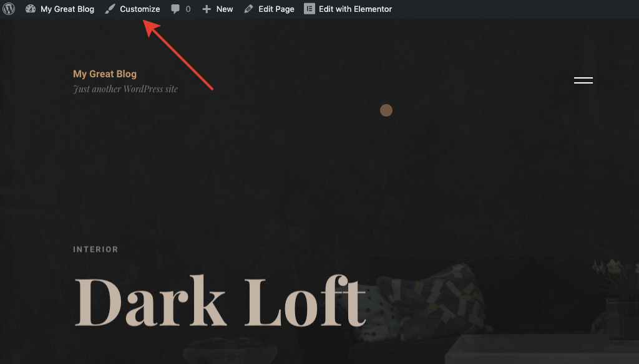Click the pending comments count 0

188,9
